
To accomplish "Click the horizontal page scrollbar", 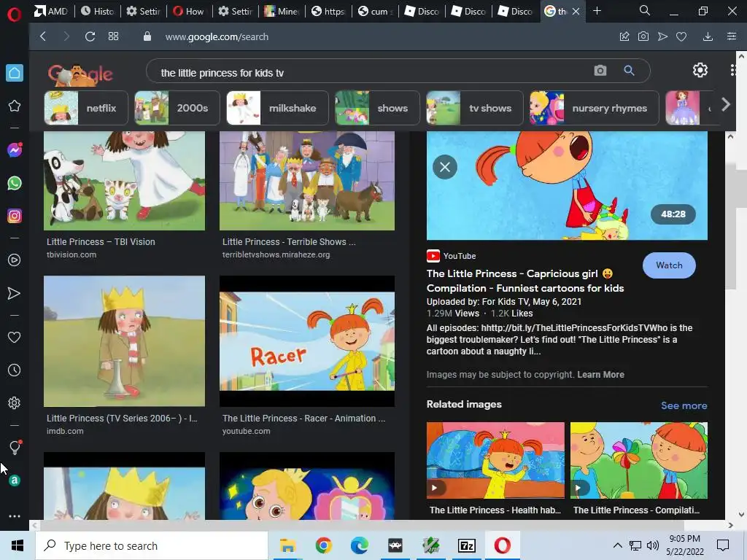I will tap(362, 525).
